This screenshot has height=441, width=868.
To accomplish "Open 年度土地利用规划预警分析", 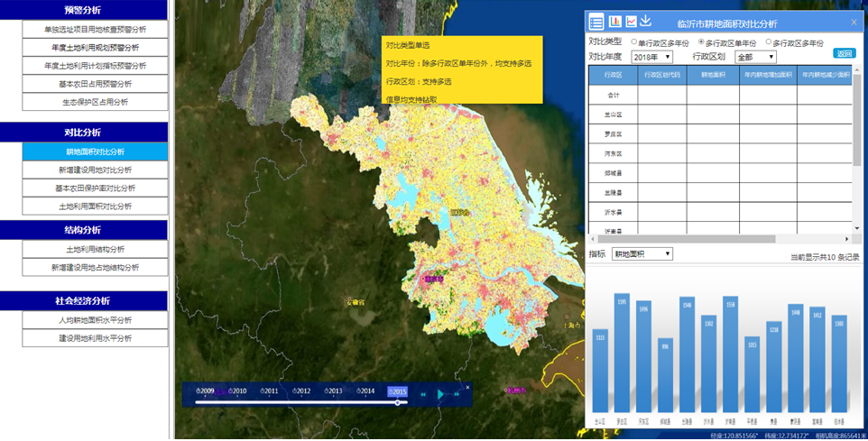I will [96, 48].
